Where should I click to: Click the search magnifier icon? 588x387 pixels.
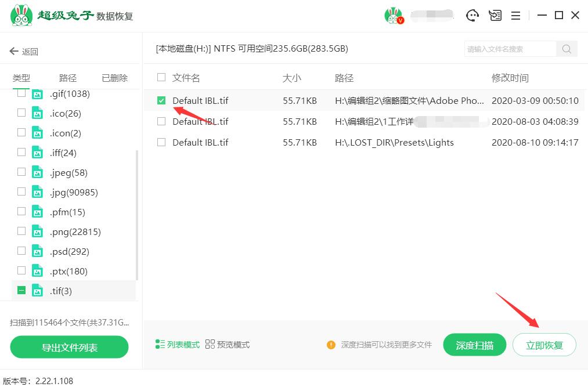pos(566,49)
